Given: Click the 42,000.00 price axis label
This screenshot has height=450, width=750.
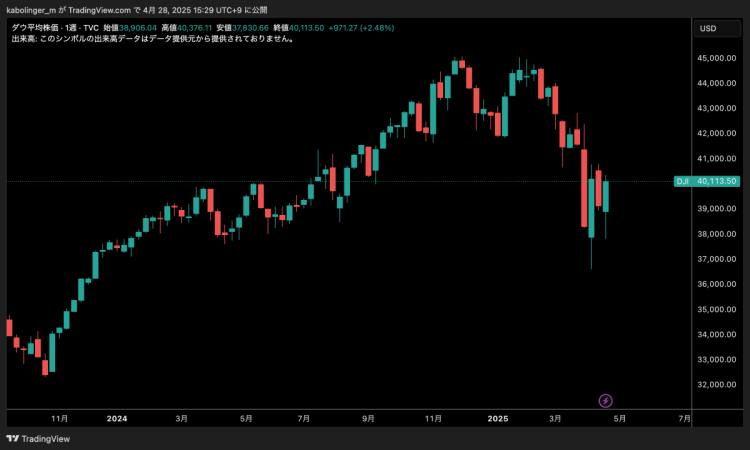Looking at the screenshot, I should click(717, 133).
